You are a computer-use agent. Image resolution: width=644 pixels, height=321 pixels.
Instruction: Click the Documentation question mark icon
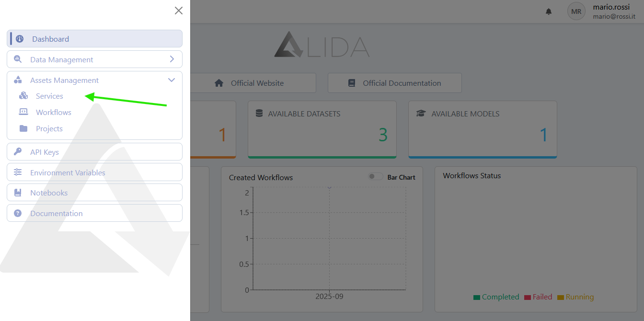tap(18, 213)
